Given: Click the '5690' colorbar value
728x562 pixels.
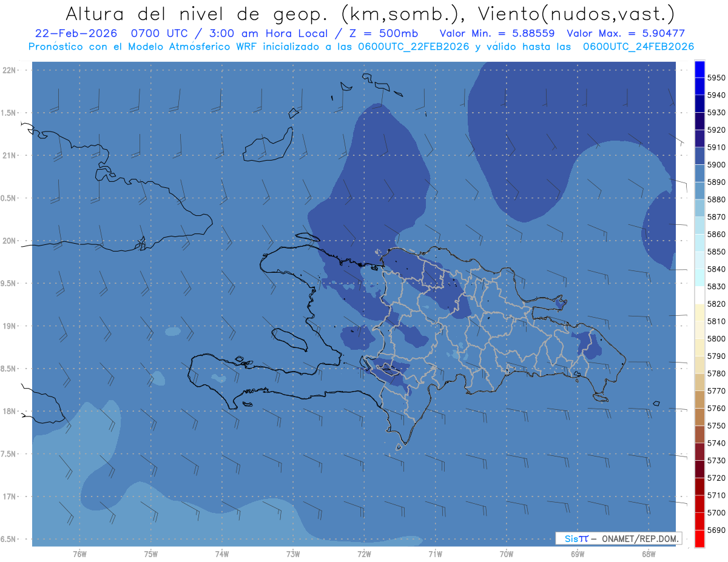Looking at the screenshot, I should click(x=716, y=530).
